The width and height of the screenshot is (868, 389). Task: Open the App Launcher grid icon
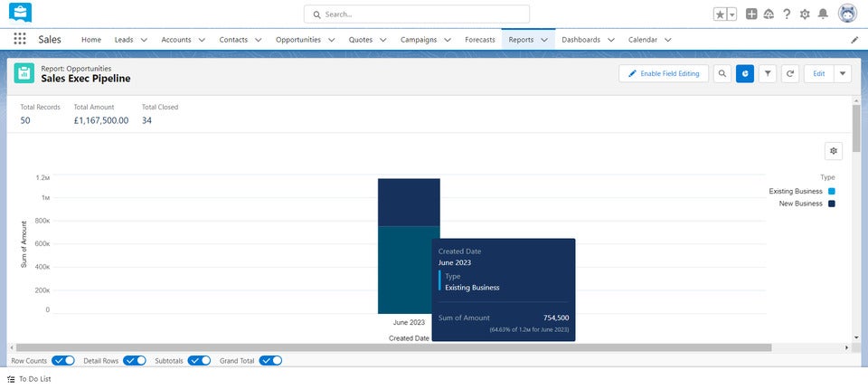coord(20,39)
